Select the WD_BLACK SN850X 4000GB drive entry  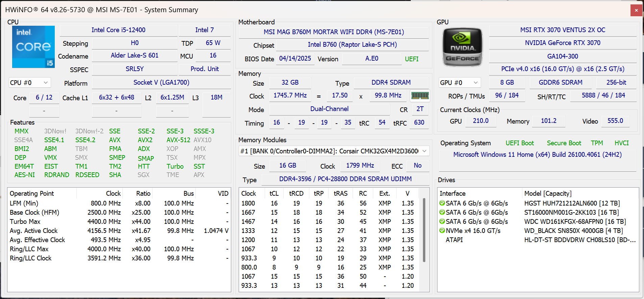[573, 231]
